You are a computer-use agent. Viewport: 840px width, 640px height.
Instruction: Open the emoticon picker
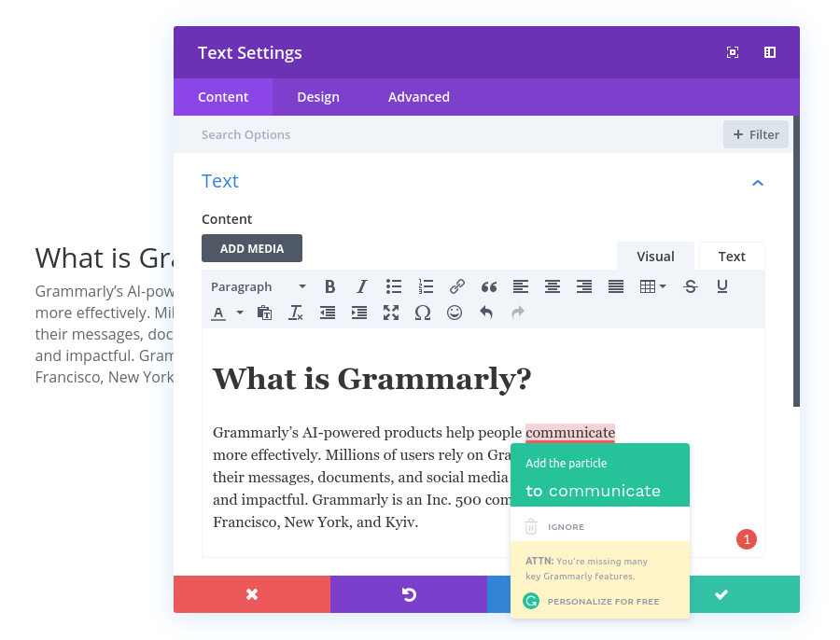pos(455,313)
